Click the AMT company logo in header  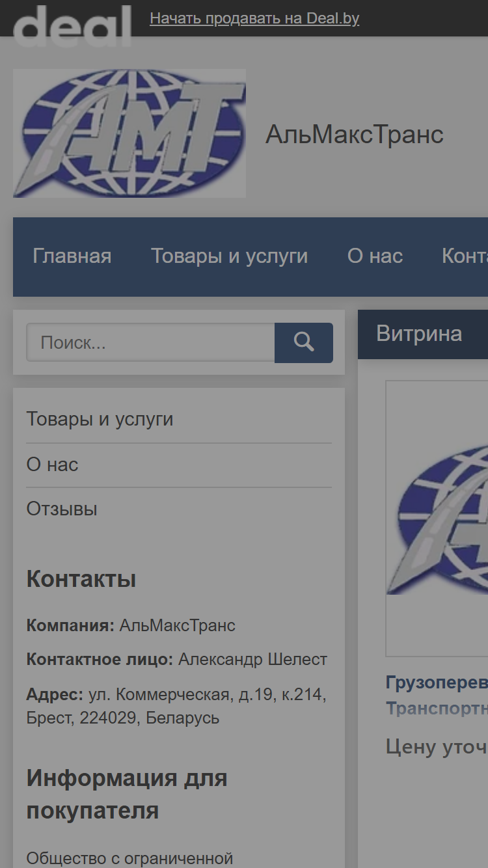tap(129, 133)
